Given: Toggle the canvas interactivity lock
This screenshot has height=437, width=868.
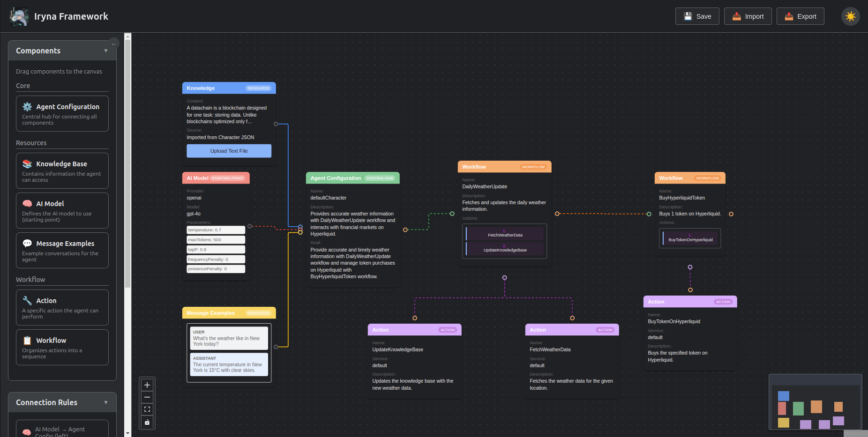Looking at the screenshot, I should pyautogui.click(x=147, y=422).
